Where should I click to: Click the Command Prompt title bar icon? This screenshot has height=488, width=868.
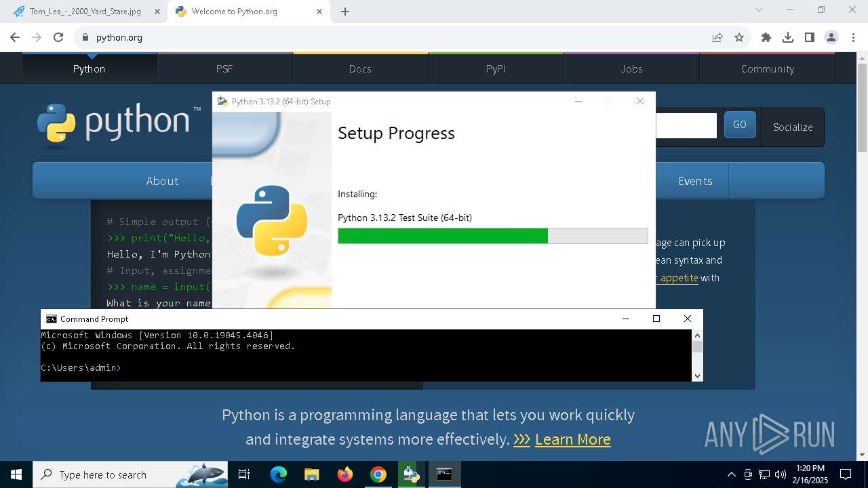tap(52, 319)
